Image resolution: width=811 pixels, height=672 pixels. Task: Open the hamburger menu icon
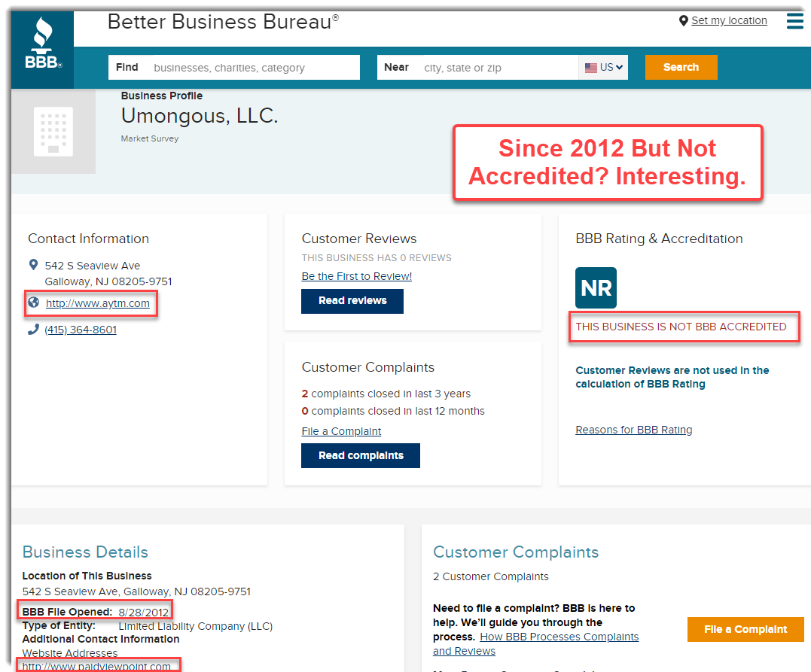pyautogui.click(x=795, y=20)
